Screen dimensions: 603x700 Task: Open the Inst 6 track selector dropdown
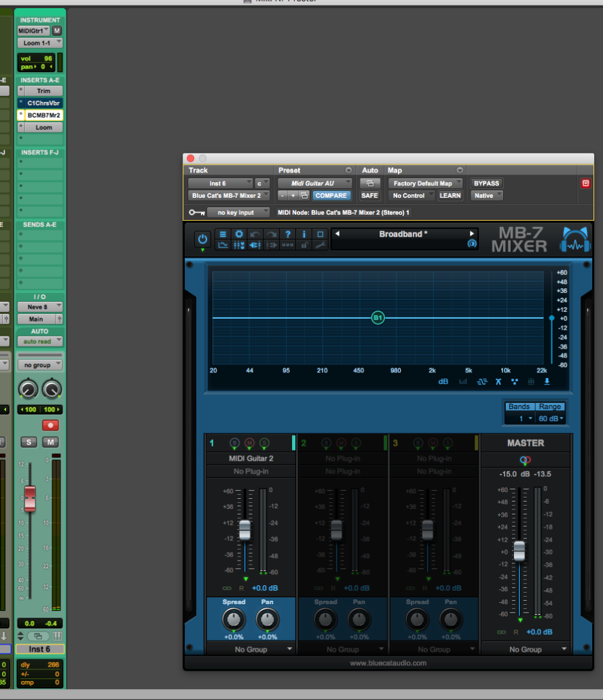coord(220,183)
